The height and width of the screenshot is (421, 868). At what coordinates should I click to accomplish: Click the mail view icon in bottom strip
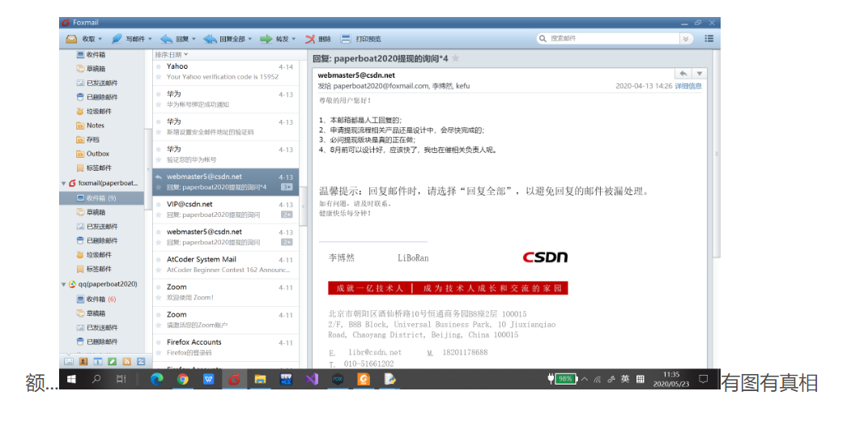pos(69,361)
